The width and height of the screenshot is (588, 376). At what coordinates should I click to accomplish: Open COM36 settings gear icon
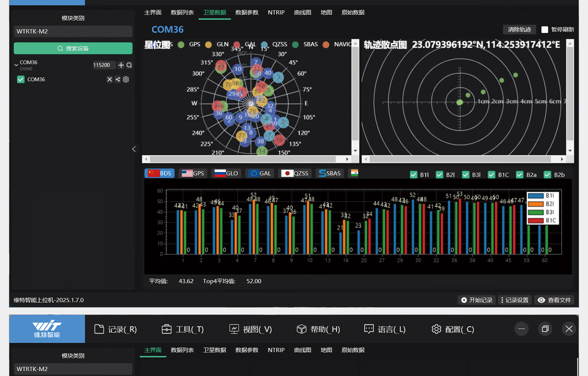pyautogui.click(x=126, y=80)
